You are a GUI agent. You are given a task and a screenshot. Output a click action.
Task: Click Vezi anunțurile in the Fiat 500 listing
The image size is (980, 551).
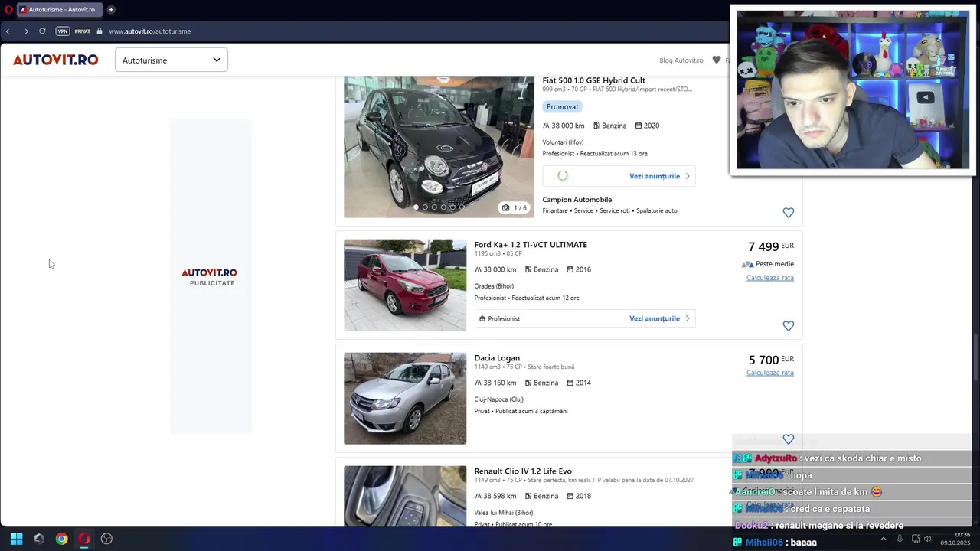point(659,176)
